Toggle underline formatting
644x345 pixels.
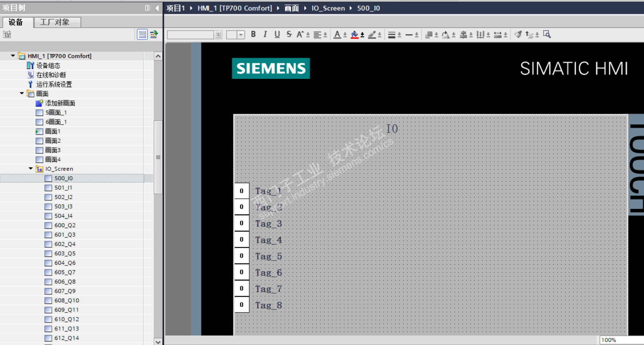click(277, 34)
